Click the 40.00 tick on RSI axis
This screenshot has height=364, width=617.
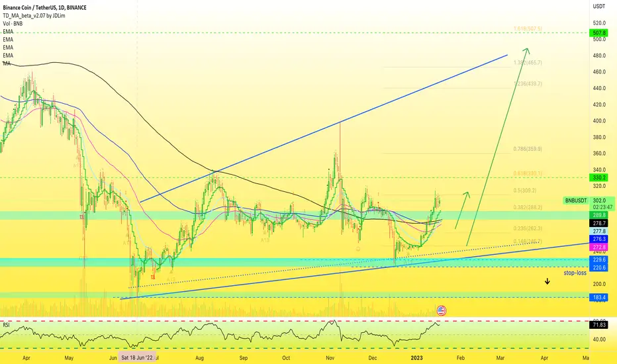click(x=599, y=340)
